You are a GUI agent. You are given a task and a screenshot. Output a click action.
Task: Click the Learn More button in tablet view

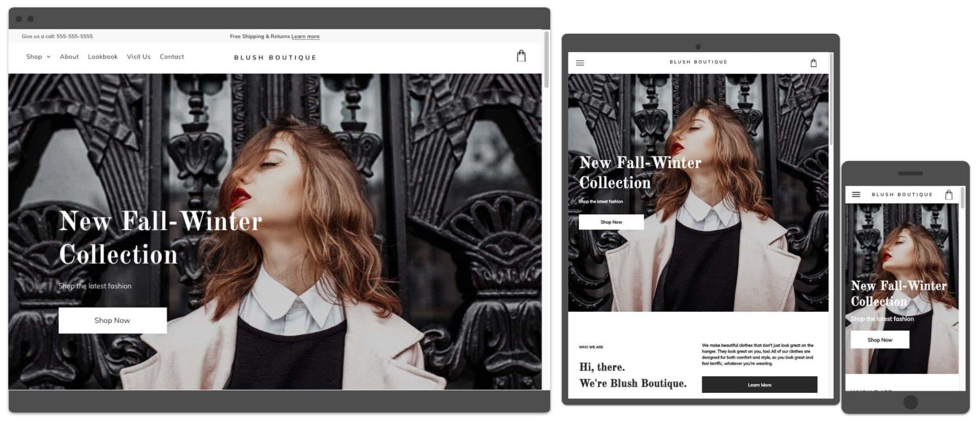[x=759, y=385]
